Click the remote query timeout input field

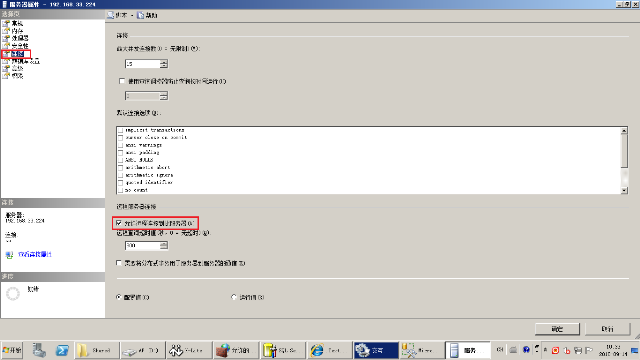coord(142,245)
